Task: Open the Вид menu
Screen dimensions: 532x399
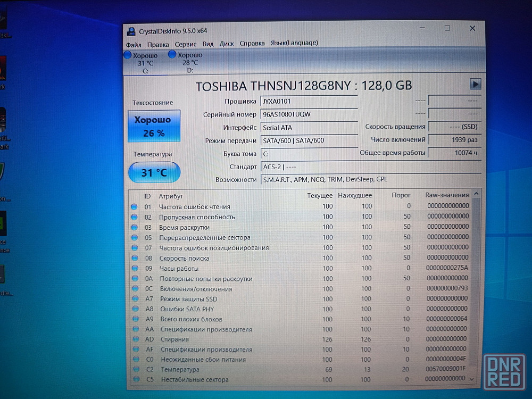Action: [207, 44]
